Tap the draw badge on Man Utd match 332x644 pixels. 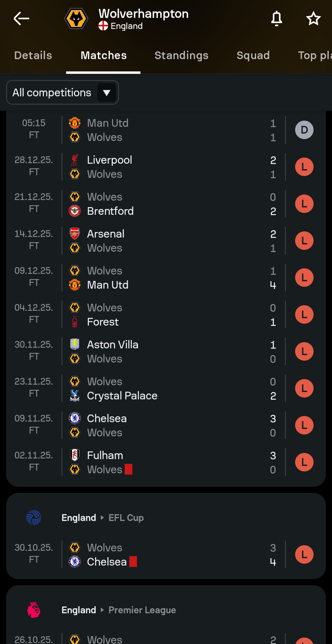click(x=304, y=130)
